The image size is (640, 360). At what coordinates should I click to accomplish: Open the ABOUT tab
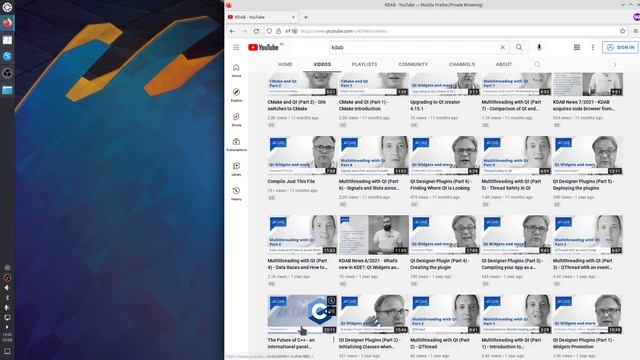pyautogui.click(x=504, y=64)
